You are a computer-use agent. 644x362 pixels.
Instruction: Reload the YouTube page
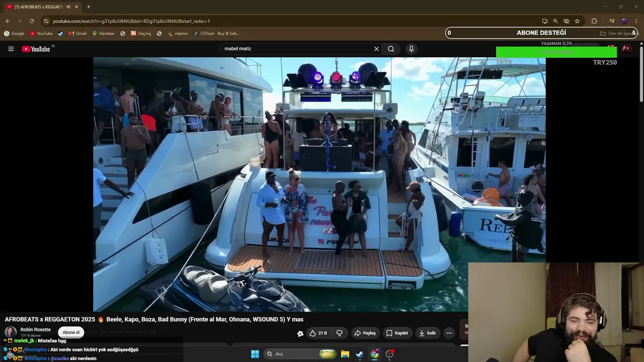[x=32, y=21]
